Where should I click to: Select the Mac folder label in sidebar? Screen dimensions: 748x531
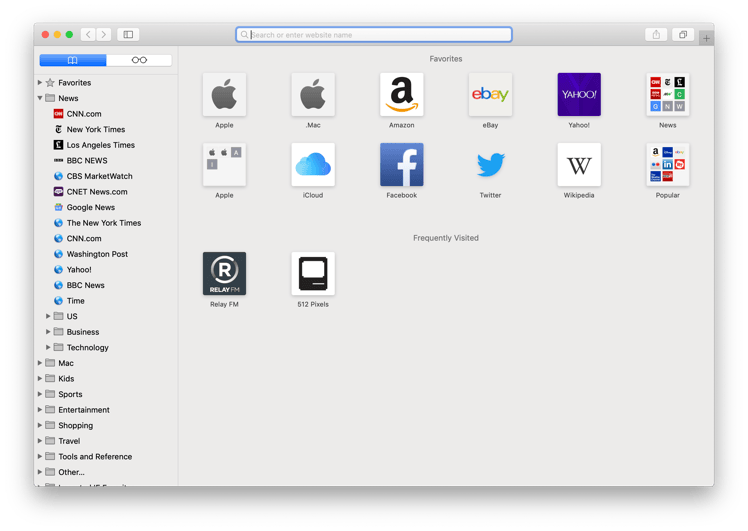pos(66,363)
